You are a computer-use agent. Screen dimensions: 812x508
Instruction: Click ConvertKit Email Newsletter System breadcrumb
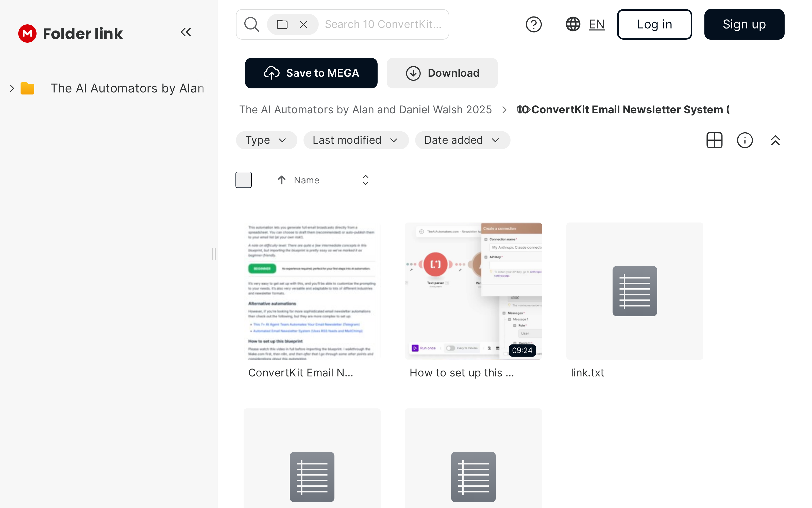tap(623, 109)
